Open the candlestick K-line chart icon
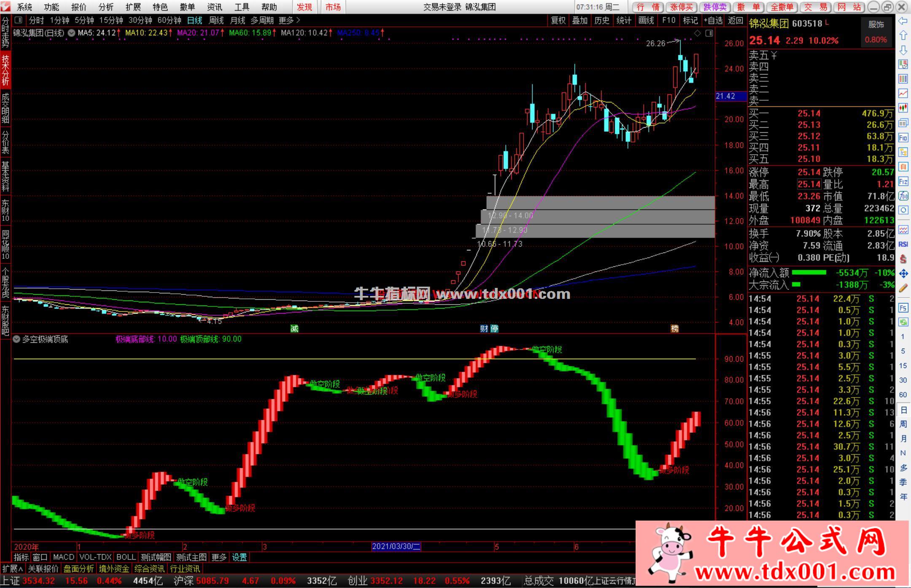 tap(903, 108)
